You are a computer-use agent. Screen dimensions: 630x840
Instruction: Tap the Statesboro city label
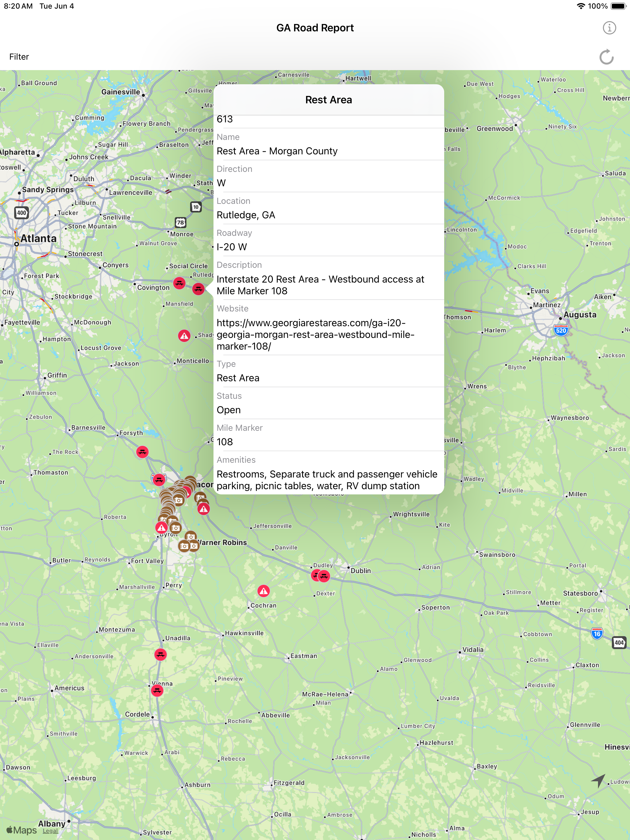pos(580,593)
